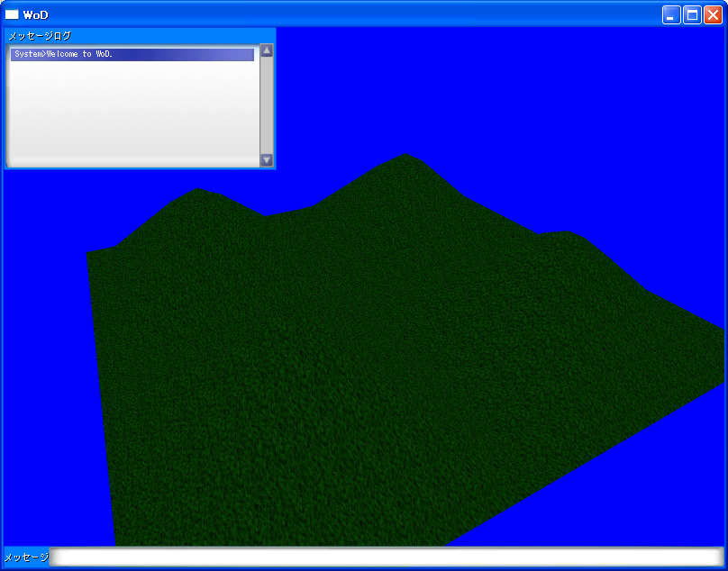This screenshot has height=571, width=728.
Task: Click the blue sky in upper right
Action: coord(586,108)
